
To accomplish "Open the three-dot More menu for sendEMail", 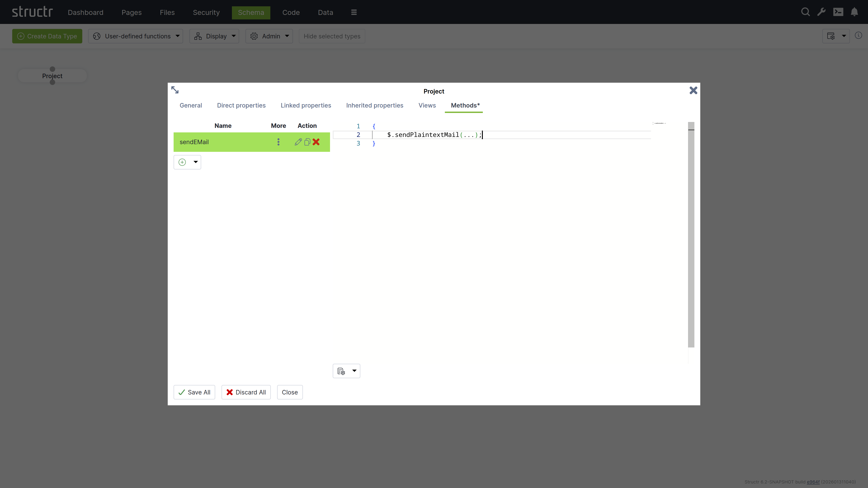I will (278, 142).
